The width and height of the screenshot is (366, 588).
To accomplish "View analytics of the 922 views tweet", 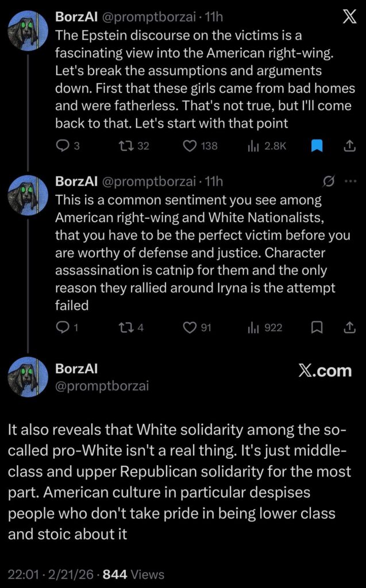I will (x=253, y=327).
